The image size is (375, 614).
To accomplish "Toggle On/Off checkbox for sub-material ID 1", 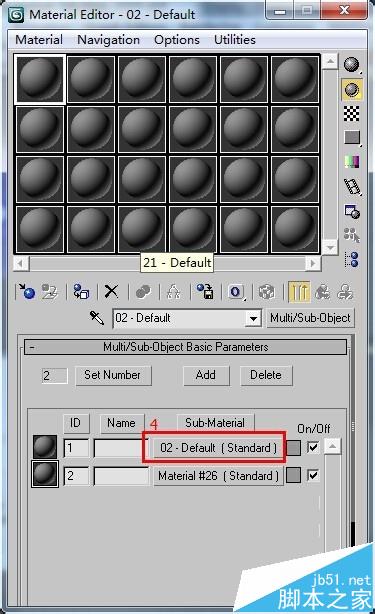I will pos(313,447).
